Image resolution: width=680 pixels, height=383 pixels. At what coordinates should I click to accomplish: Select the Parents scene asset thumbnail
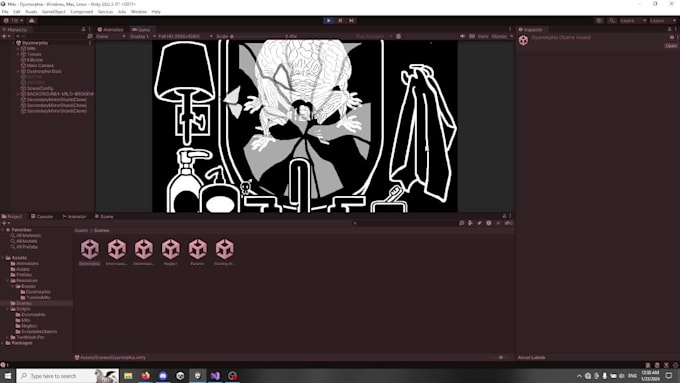click(198, 249)
